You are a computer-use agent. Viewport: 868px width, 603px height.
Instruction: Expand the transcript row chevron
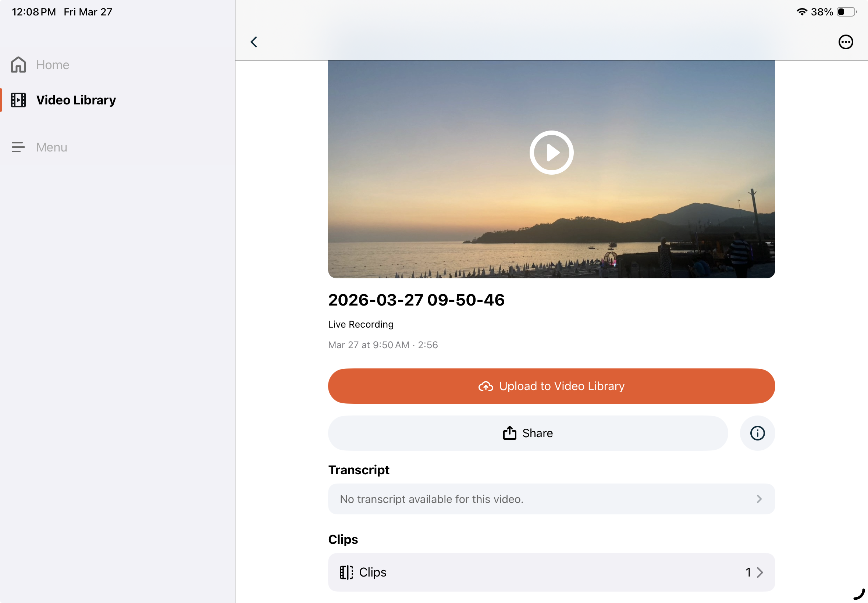(759, 499)
